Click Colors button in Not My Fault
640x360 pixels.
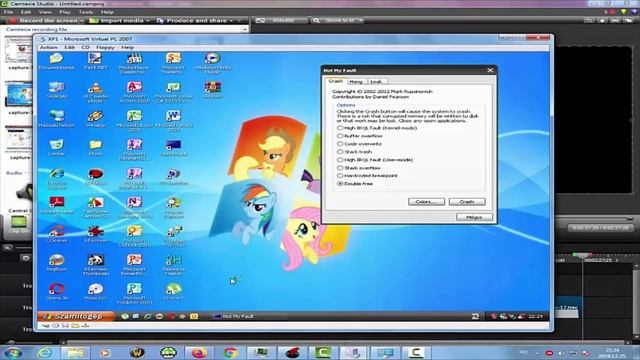[426, 202]
